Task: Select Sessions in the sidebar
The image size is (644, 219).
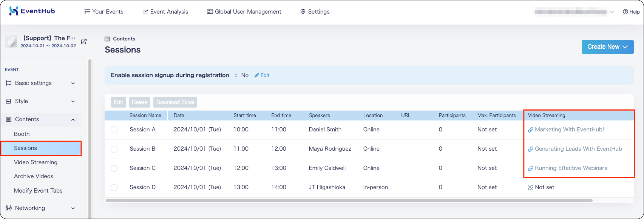Action: pyautogui.click(x=41, y=148)
